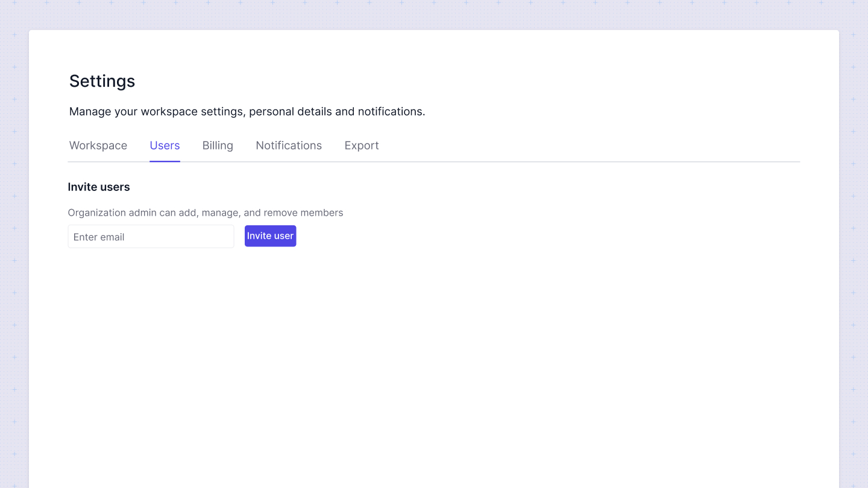Image resolution: width=868 pixels, height=488 pixels.
Task: Open the Billing tab
Action: point(218,145)
